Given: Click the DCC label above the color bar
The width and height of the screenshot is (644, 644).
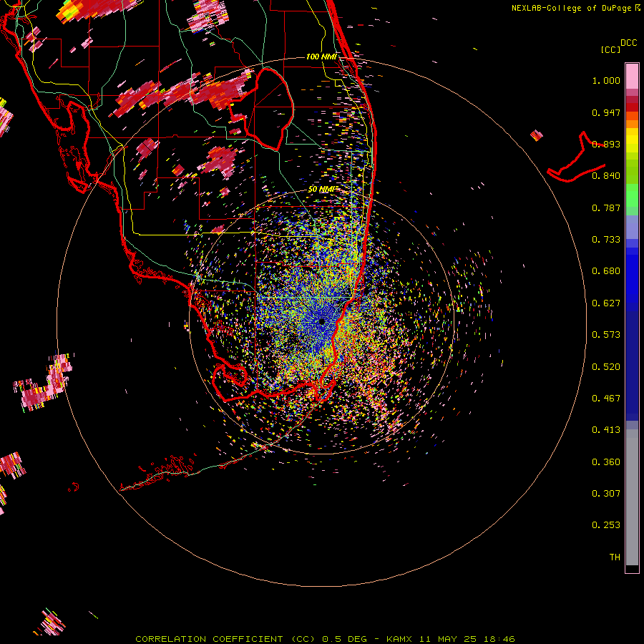Looking at the screenshot, I should pos(628,43).
